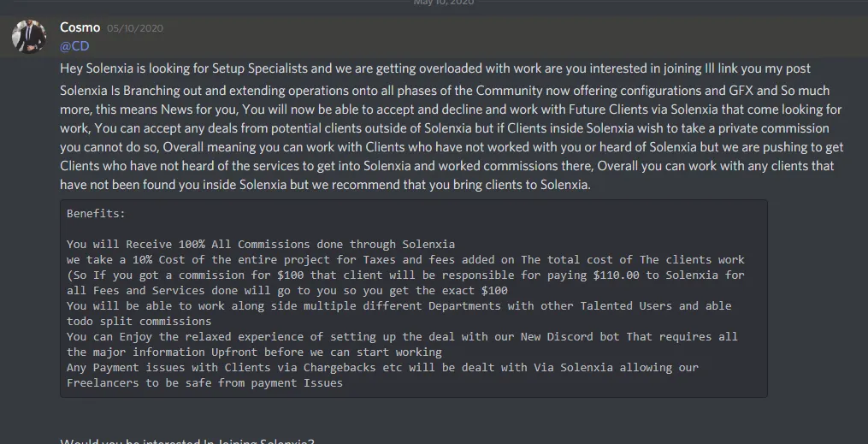Image resolution: width=868 pixels, height=444 pixels.
Task: Click the "Benefits:" heading in code block
Action: point(96,214)
